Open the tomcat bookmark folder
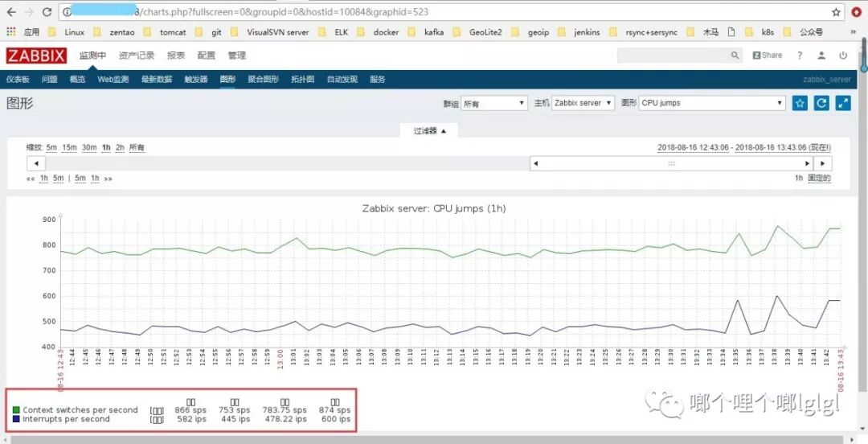The height and width of the screenshot is (444, 868). pos(165,32)
